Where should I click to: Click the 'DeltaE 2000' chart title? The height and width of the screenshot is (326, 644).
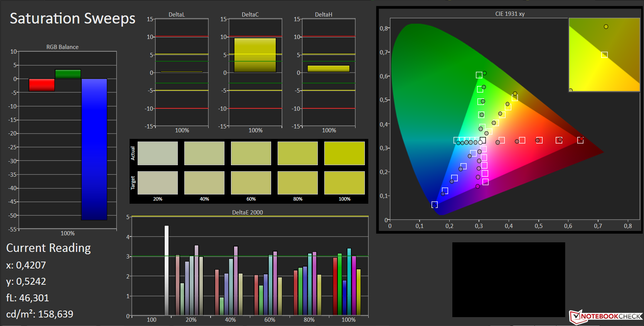(x=248, y=213)
